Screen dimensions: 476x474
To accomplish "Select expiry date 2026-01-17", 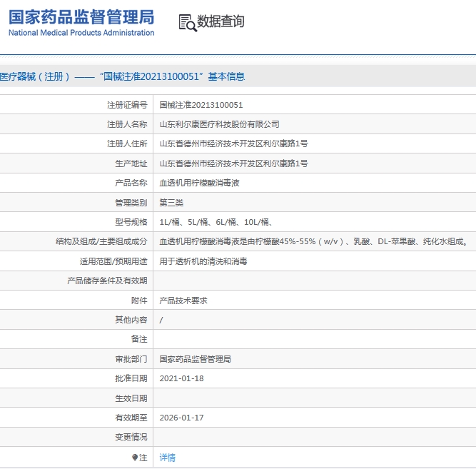I will 181,418.
